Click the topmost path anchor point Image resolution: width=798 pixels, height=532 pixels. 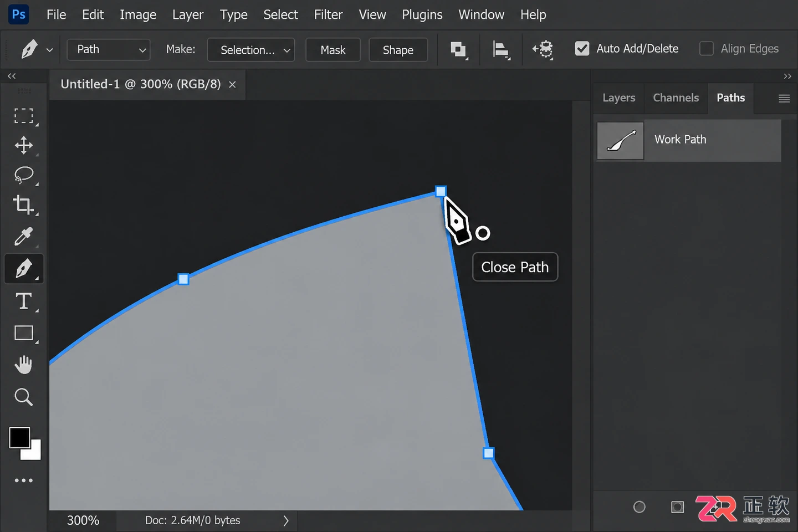point(441,192)
